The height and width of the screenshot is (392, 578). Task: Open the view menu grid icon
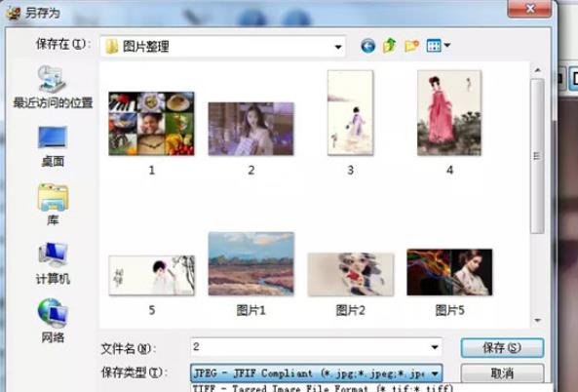[438, 46]
